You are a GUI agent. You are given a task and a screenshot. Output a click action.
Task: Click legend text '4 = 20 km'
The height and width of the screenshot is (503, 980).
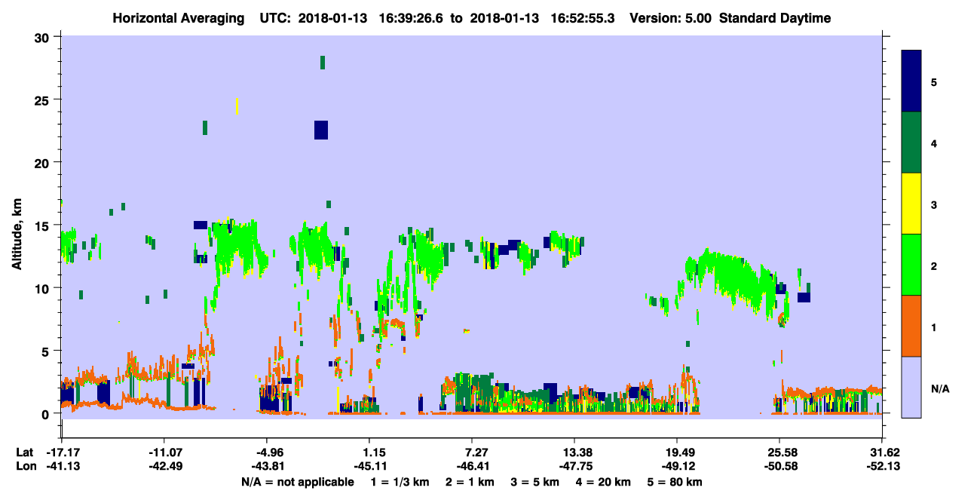click(x=603, y=482)
